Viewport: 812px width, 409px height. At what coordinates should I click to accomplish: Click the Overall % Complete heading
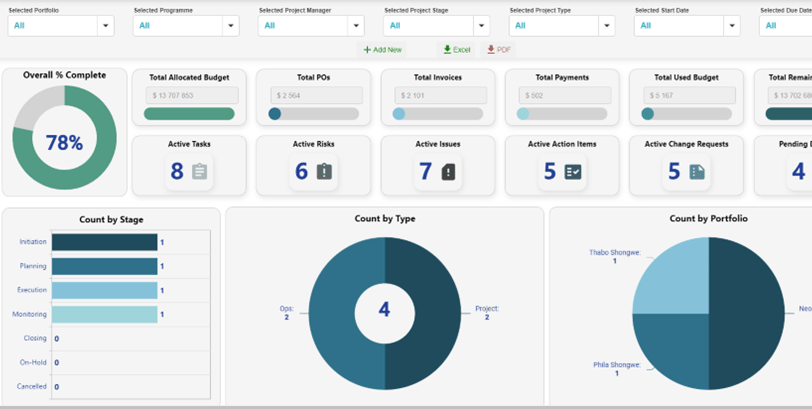65,75
